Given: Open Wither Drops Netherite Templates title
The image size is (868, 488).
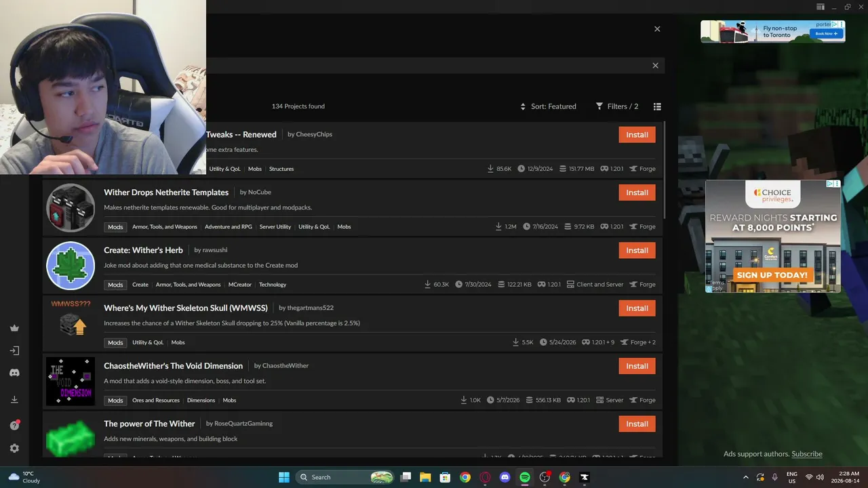Looking at the screenshot, I should pos(166,192).
